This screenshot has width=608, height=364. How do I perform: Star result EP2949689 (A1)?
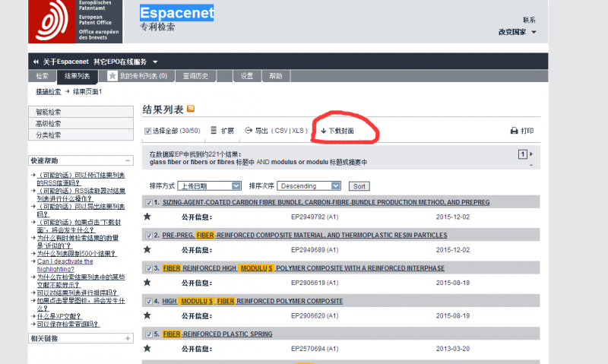point(147,250)
